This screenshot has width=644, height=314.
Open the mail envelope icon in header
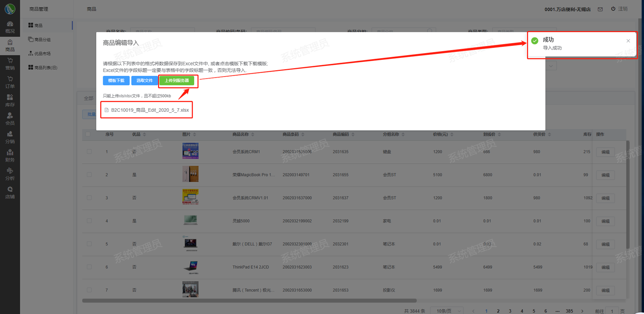600,9
